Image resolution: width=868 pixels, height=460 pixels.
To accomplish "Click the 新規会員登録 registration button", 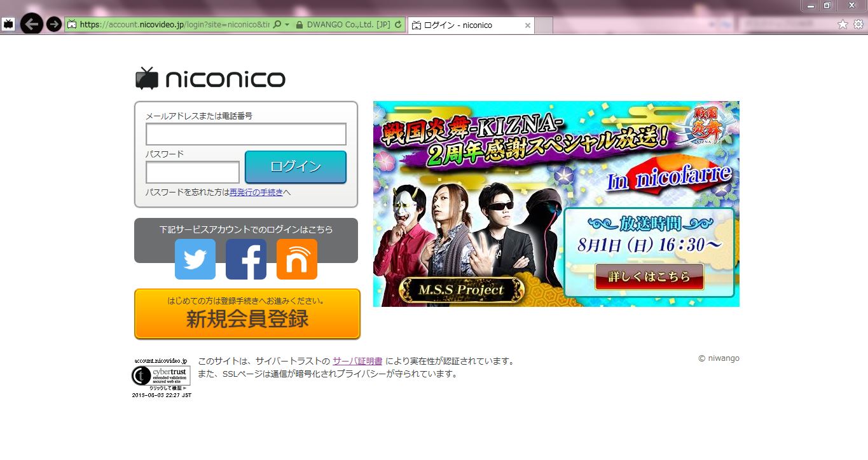I will tap(247, 314).
